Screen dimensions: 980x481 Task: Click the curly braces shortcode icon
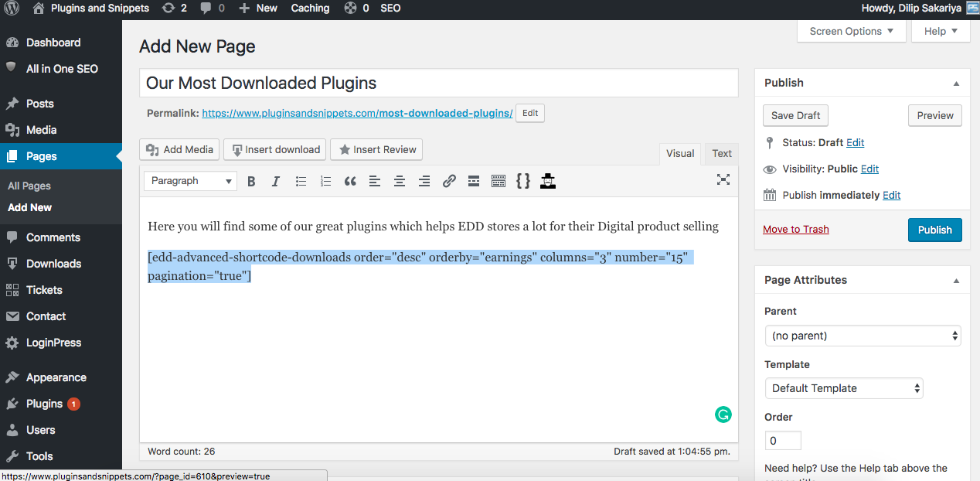click(x=523, y=181)
